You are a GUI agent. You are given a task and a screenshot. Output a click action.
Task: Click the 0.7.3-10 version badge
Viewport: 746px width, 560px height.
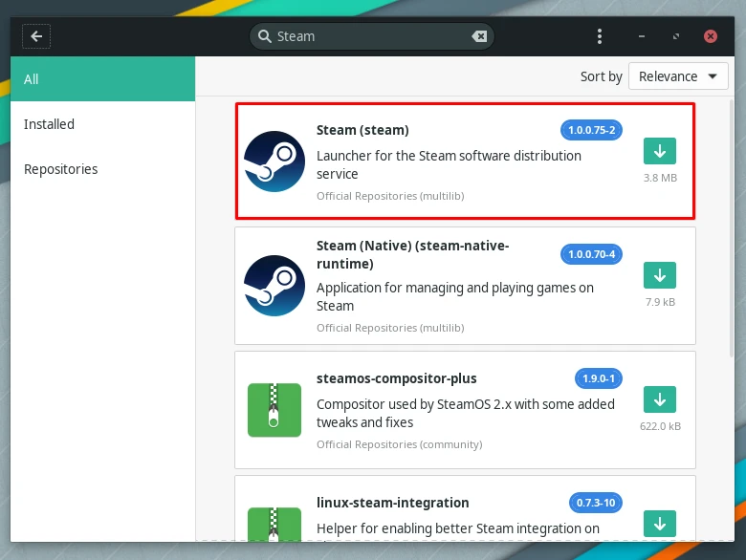596,503
